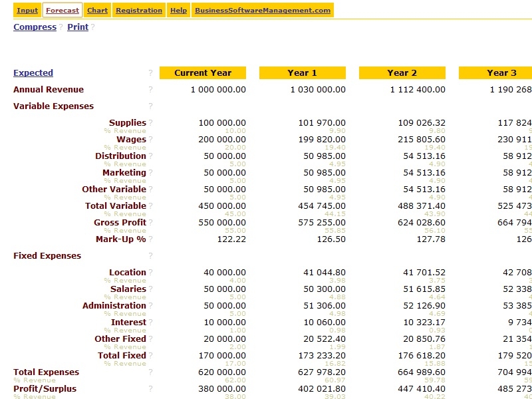Click help question mark for Total Variable

pos(150,206)
